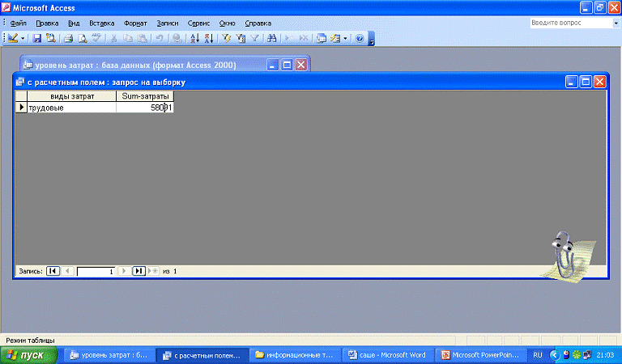Click the record number input field
The width and height of the screenshot is (622, 364).
[x=96, y=271]
